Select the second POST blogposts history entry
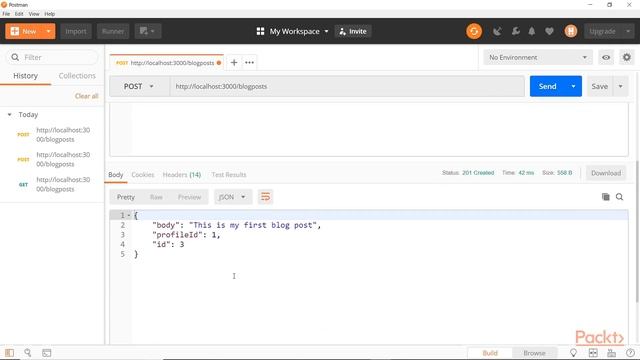This screenshot has width=640, height=360. [52, 160]
